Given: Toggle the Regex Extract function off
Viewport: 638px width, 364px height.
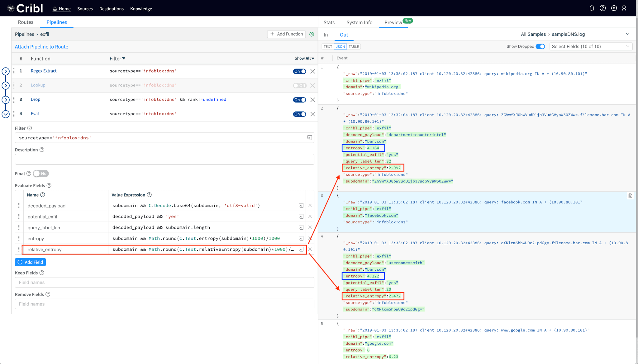Looking at the screenshot, I should (x=299, y=71).
